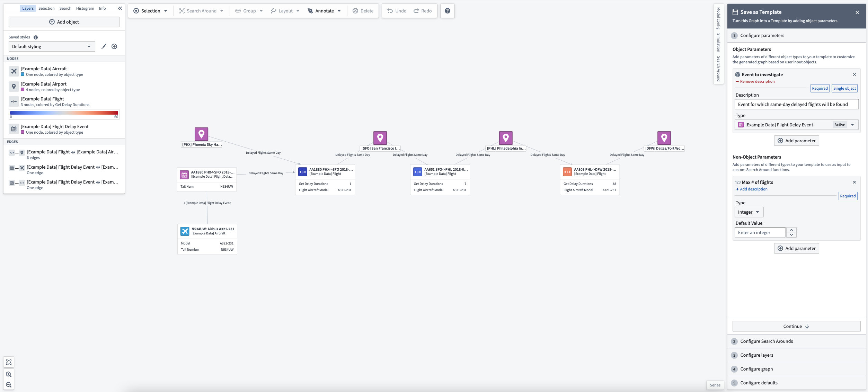Switch to the Layers tab
The width and height of the screenshot is (868, 392).
(x=28, y=8)
